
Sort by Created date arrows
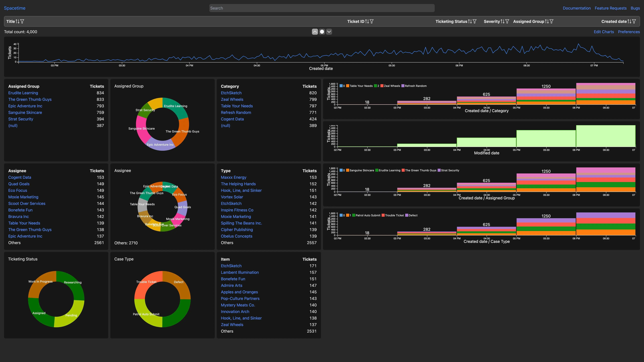pos(629,21)
